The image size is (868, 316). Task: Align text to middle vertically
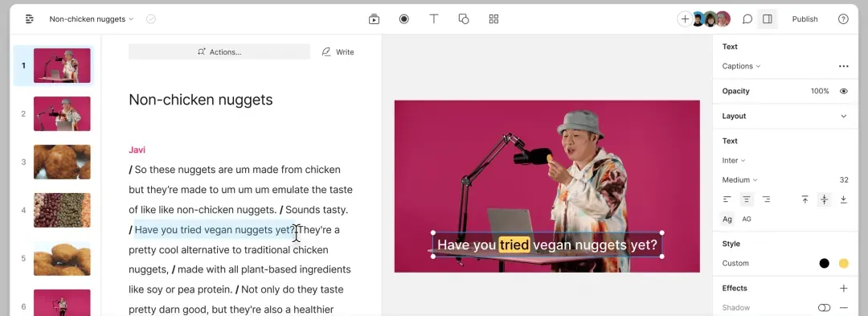pyautogui.click(x=825, y=199)
